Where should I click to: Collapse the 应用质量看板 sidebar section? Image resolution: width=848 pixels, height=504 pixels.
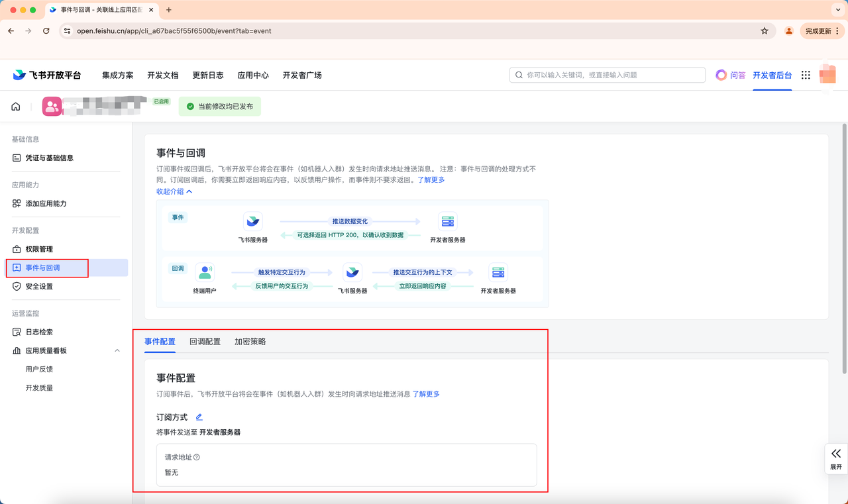(x=117, y=351)
